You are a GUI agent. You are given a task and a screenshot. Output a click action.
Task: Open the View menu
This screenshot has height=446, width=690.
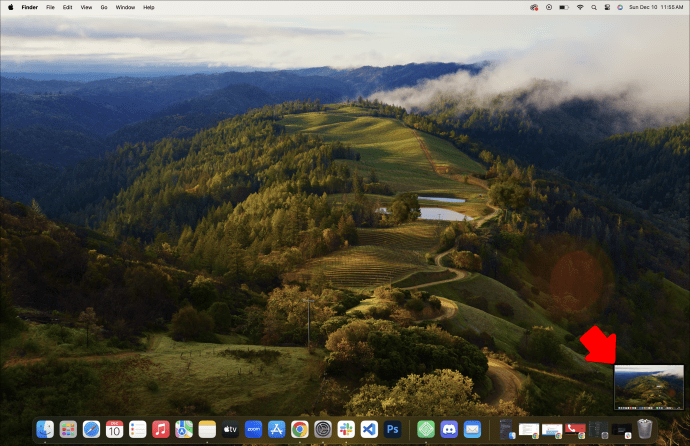click(x=86, y=7)
